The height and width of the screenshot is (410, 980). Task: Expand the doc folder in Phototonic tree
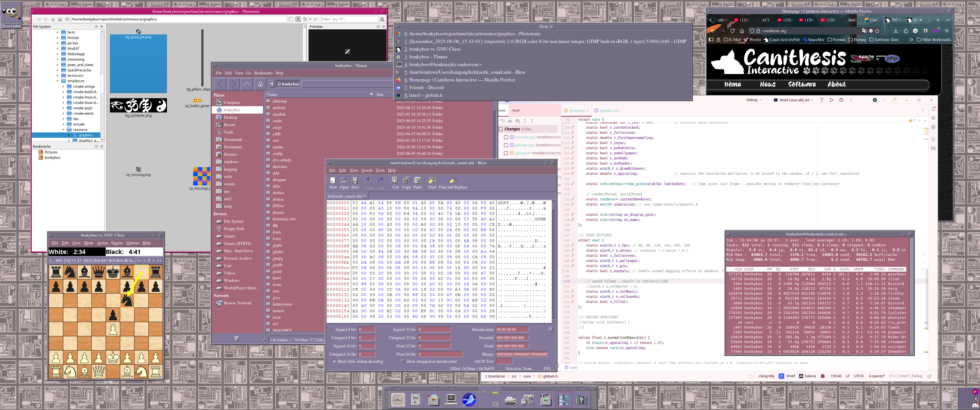coord(63,119)
